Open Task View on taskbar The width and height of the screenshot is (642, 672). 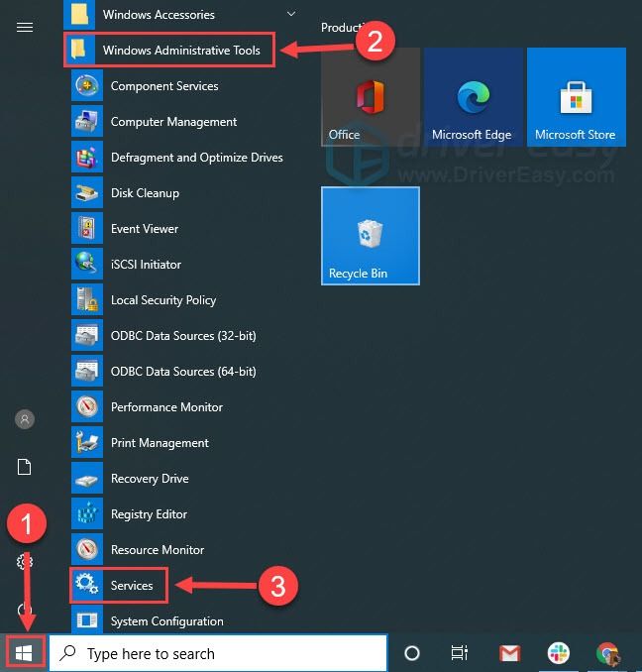click(x=460, y=653)
